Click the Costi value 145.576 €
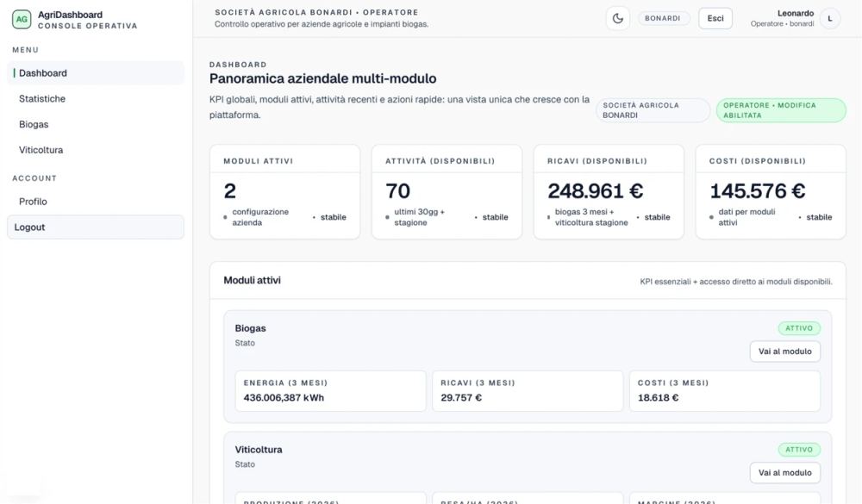This screenshot has height=504, width=862. click(758, 190)
